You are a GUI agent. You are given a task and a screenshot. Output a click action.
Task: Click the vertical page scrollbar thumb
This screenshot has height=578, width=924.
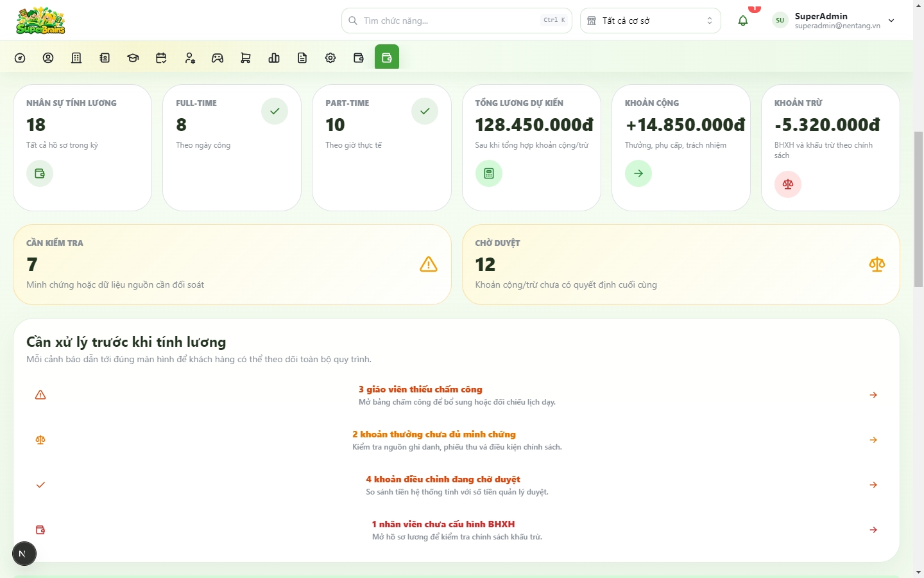pyautogui.click(x=918, y=209)
